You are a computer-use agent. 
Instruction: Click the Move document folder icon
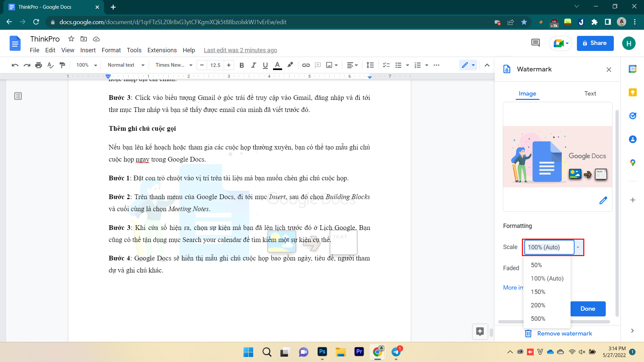(84, 39)
